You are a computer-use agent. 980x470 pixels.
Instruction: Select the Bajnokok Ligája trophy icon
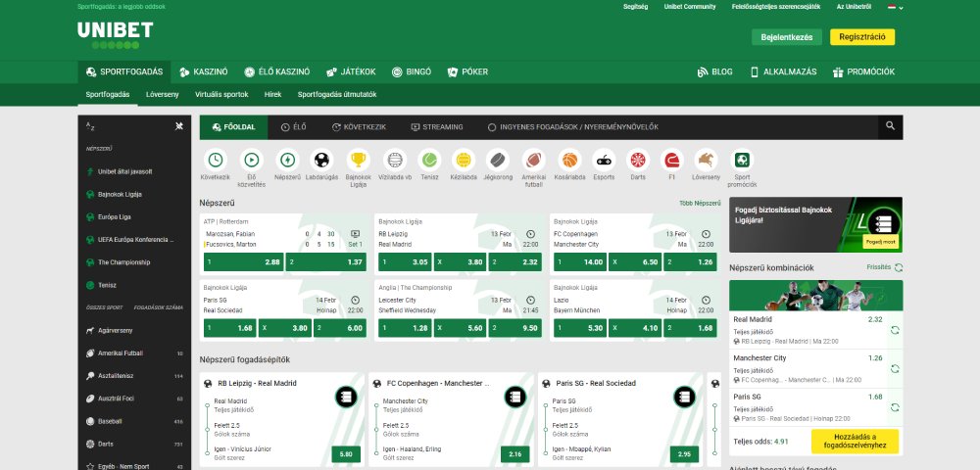pos(358,160)
